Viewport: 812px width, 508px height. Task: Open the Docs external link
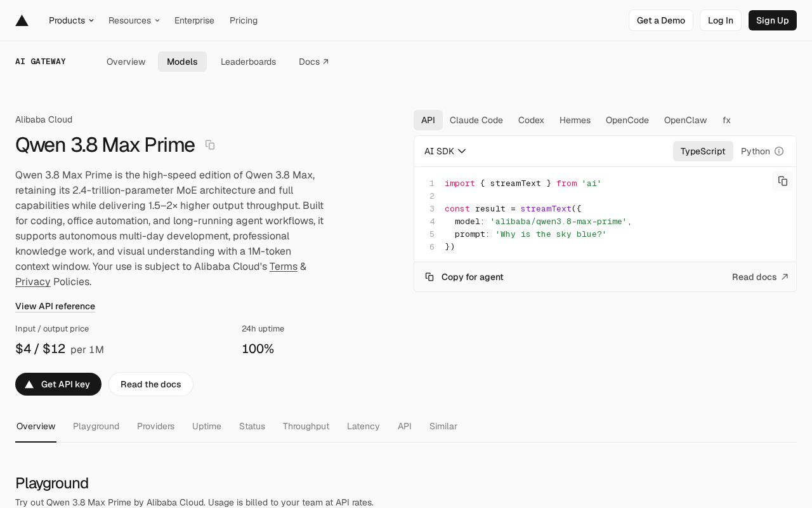(x=314, y=62)
